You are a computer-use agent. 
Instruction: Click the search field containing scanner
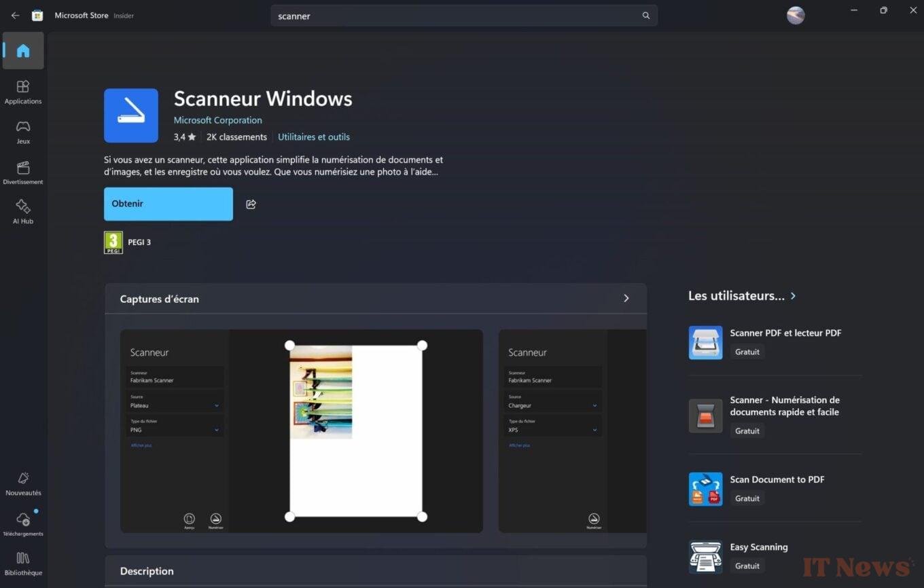point(455,16)
